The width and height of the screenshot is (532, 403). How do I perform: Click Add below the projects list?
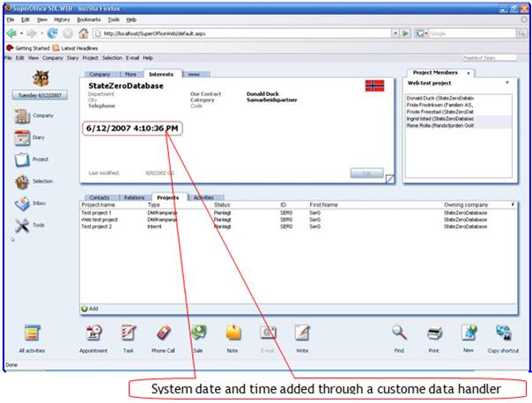point(90,309)
